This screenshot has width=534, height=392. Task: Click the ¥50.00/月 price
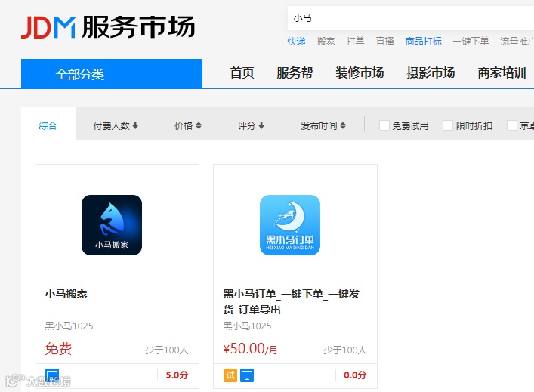(250, 349)
